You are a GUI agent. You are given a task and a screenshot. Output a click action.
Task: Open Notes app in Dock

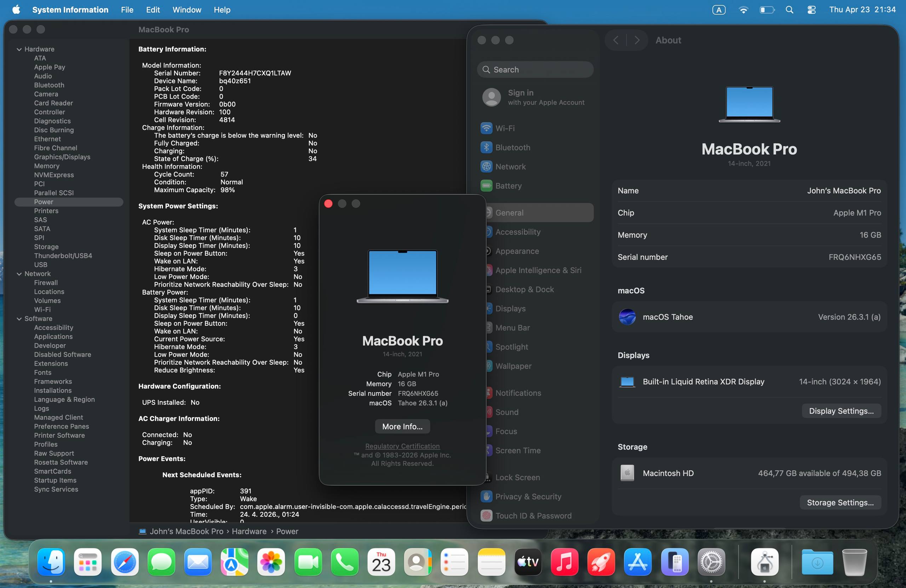[x=491, y=562]
